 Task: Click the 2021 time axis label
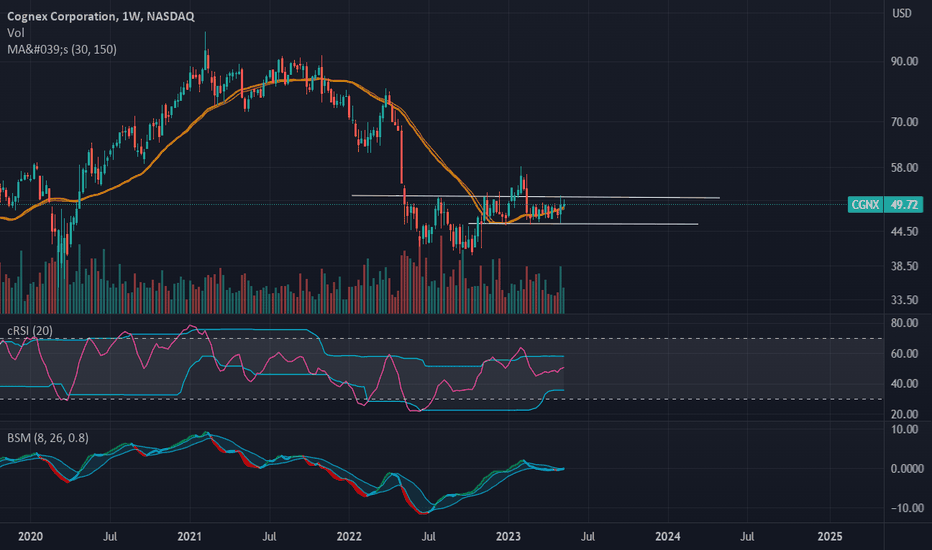click(x=190, y=536)
